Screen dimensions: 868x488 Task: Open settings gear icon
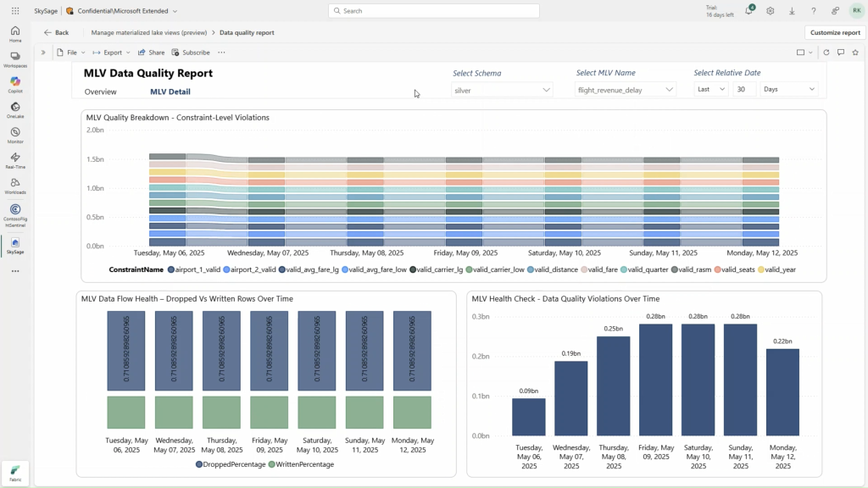[770, 10]
